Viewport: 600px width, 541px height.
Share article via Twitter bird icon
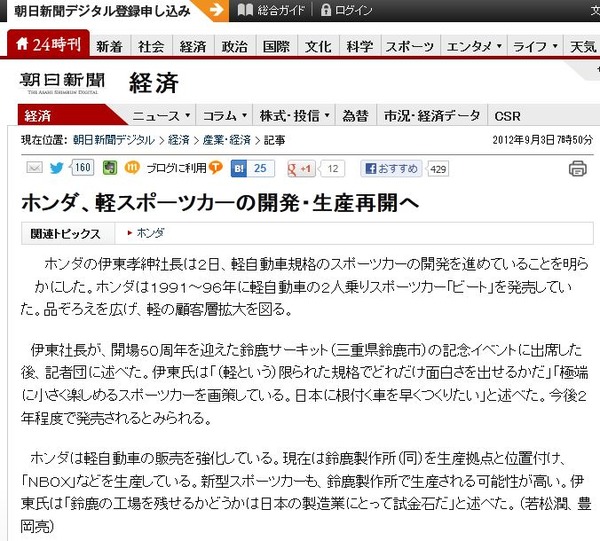(x=57, y=168)
